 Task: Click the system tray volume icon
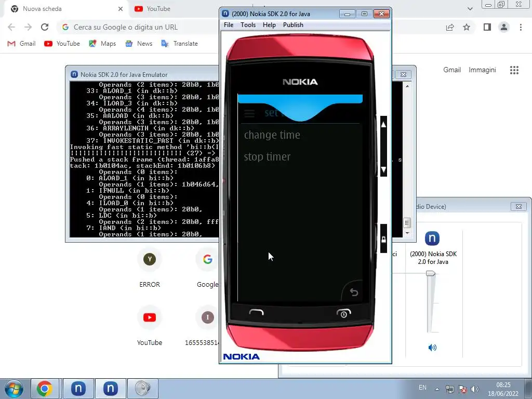coord(475,389)
